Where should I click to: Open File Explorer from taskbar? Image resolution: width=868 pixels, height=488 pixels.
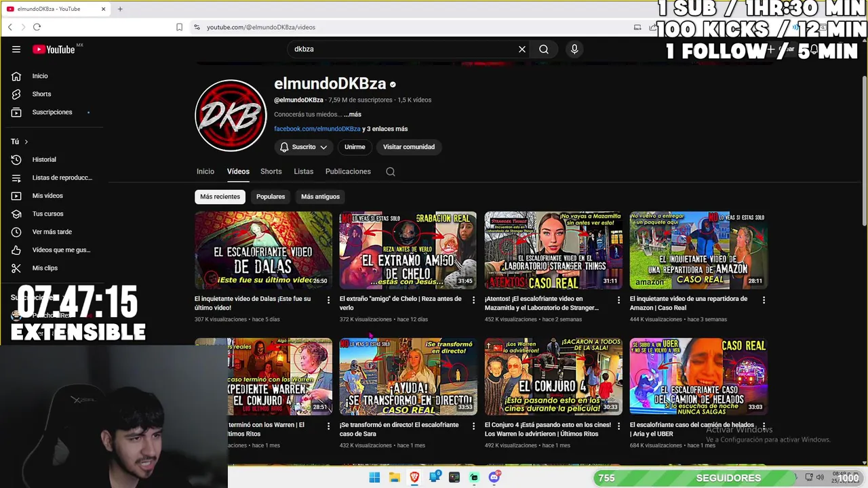coord(395,477)
